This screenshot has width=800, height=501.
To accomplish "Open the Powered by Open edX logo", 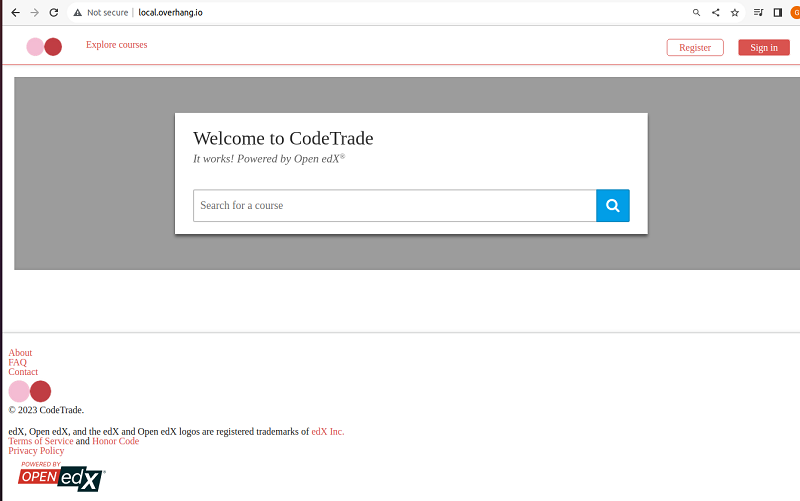I will click(x=62, y=477).
